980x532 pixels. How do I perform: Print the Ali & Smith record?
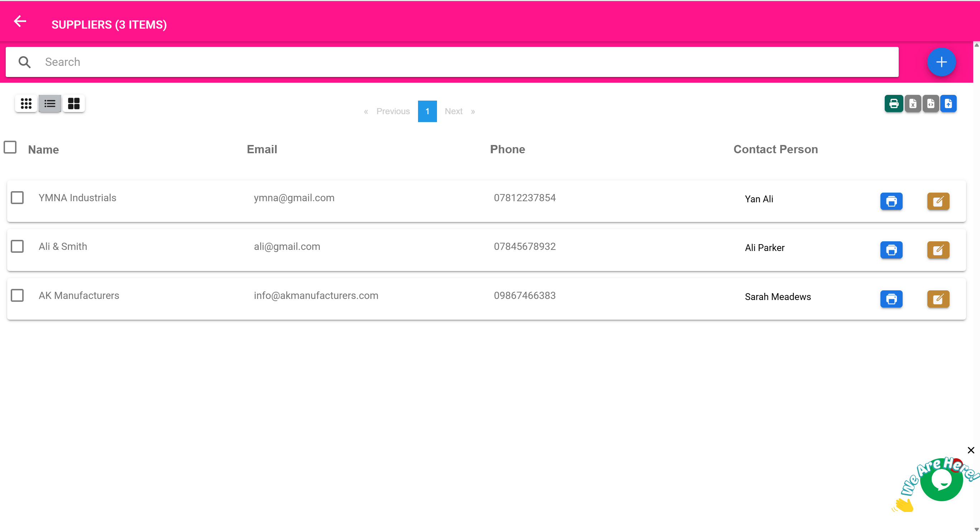[892, 250]
